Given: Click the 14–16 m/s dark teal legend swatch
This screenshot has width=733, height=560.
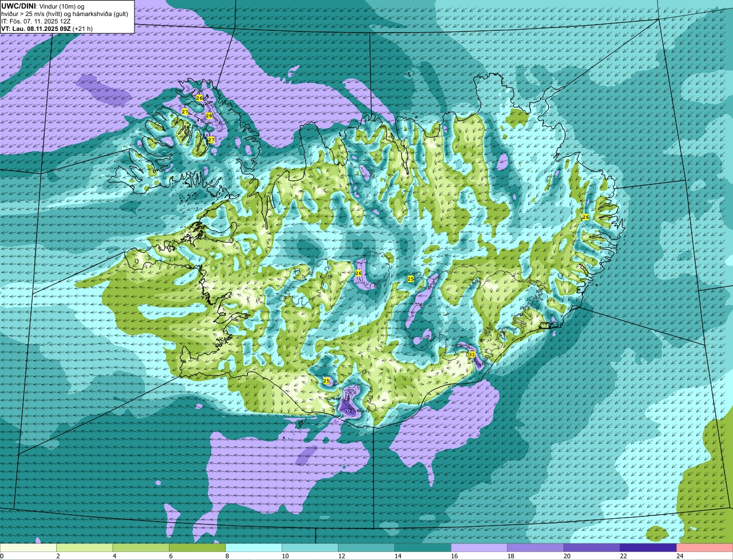Looking at the screenshot, I should (423, 548).
